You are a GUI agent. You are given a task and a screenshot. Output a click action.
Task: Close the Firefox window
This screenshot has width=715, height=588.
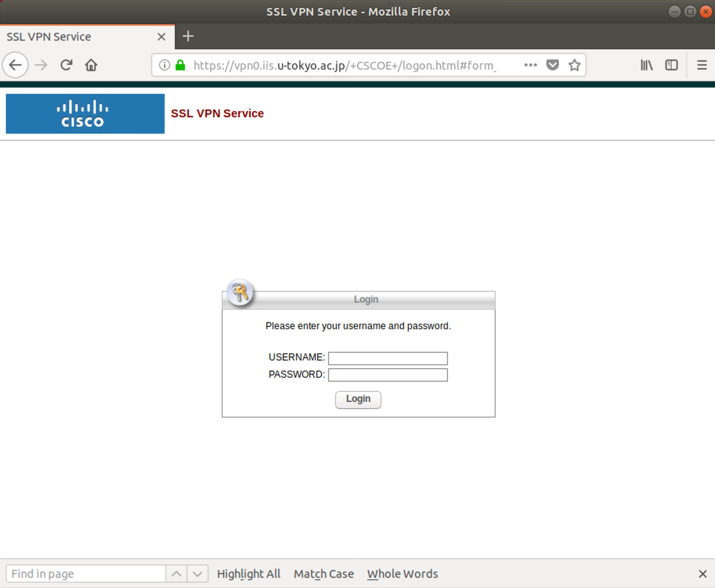pos(706,12)
